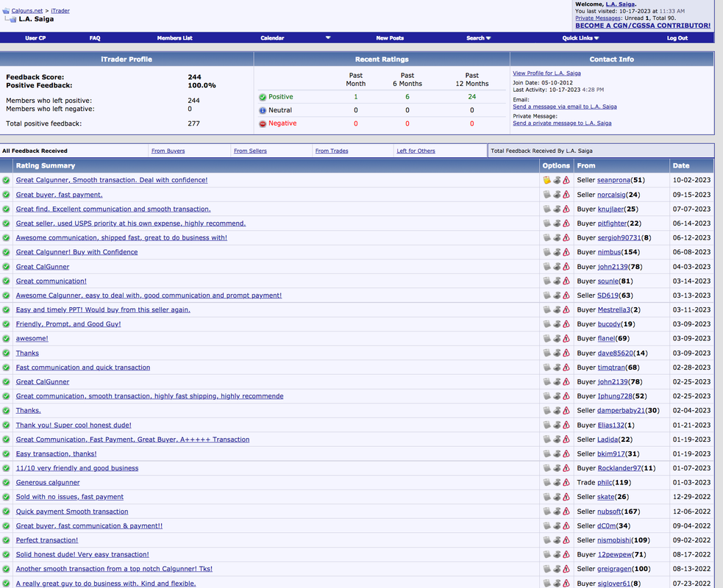Open Private Messages link in welcome box
The width and height of the screenshot is (723, 588).
click(x=597, y=18)
